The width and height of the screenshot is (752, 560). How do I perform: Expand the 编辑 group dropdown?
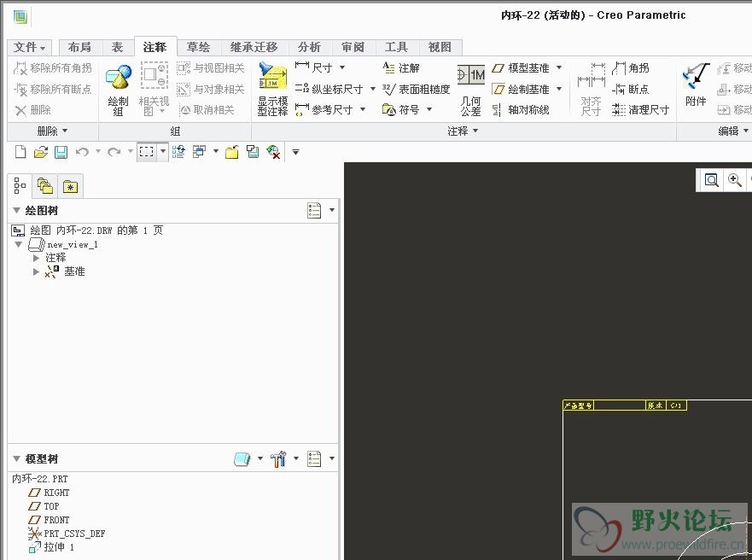click(x=733, y=131)
